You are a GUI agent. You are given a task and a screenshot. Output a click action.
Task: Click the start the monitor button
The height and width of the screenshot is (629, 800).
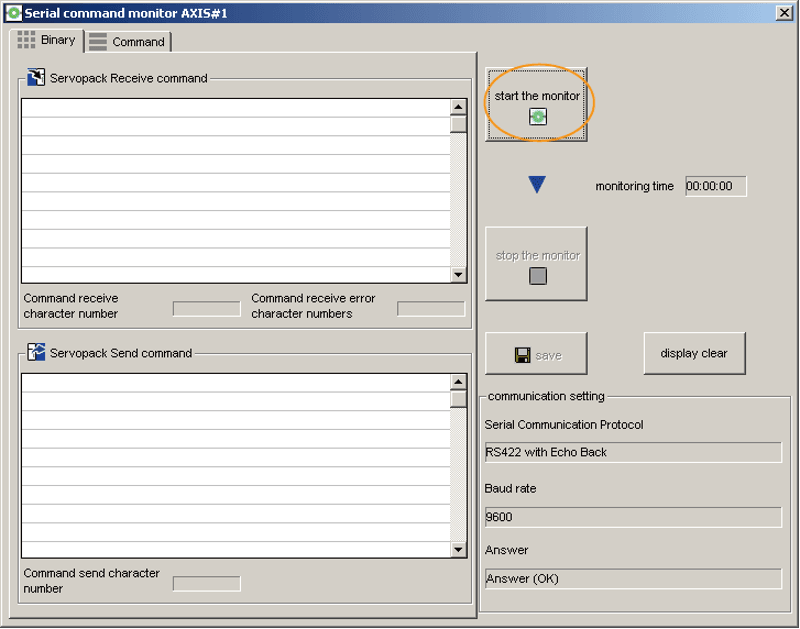point(537,105)
